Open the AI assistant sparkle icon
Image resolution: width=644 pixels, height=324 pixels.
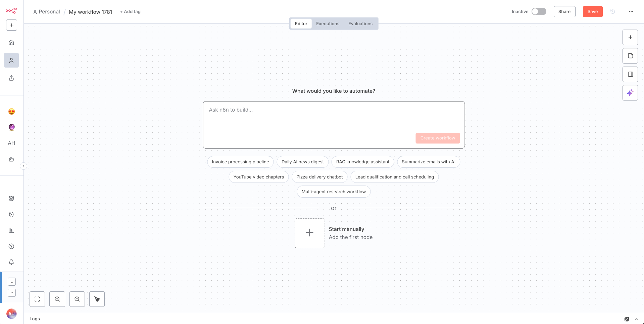[630, 93]
